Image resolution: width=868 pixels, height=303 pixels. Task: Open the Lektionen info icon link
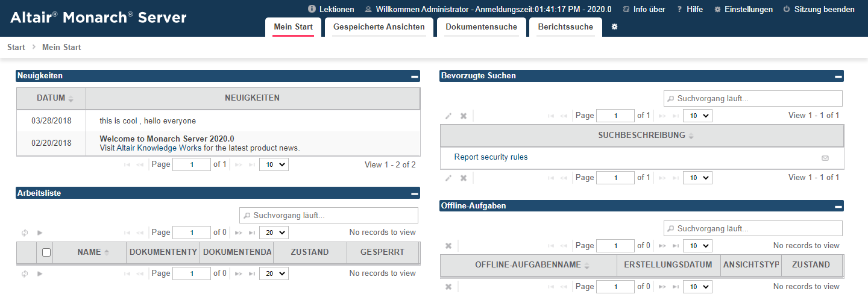tap(312, 10)
